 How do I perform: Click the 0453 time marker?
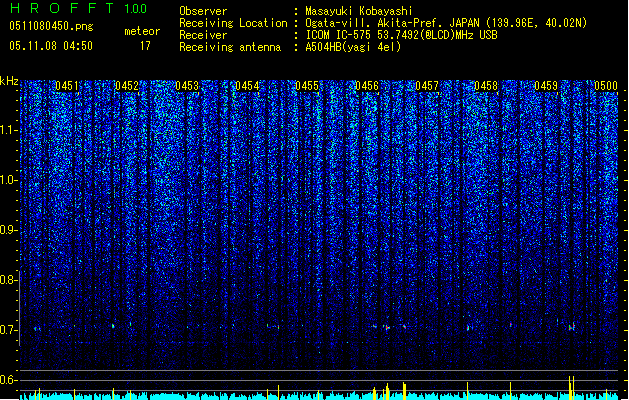[187, 86]
